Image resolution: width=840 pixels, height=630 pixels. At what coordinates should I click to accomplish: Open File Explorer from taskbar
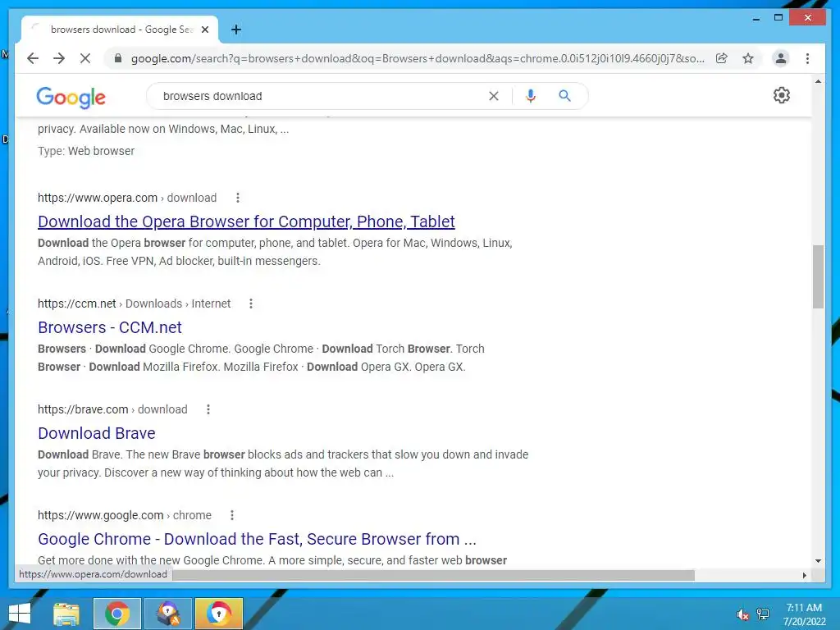[66, 614]
